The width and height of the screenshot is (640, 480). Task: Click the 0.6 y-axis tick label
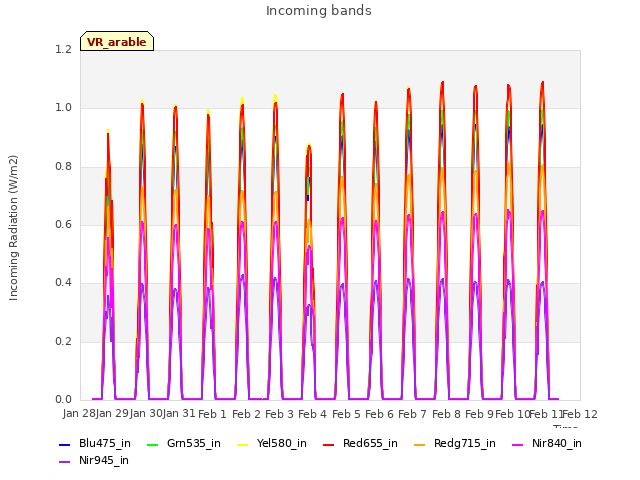point(63,224)
